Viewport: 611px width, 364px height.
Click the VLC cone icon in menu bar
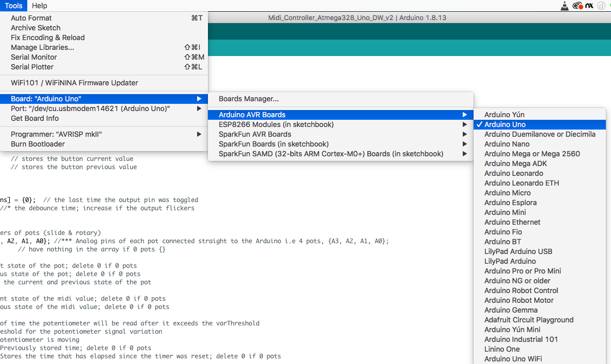tap(565, 6)
